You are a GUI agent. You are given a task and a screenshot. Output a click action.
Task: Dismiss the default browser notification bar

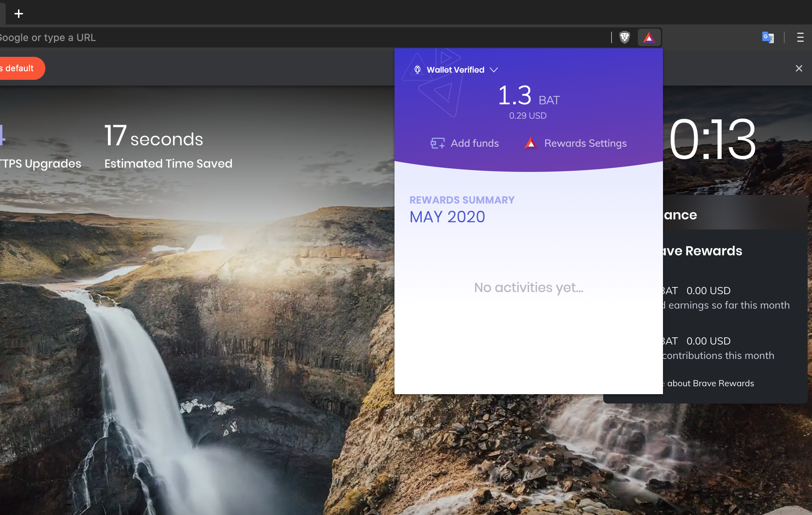(799, 68)
